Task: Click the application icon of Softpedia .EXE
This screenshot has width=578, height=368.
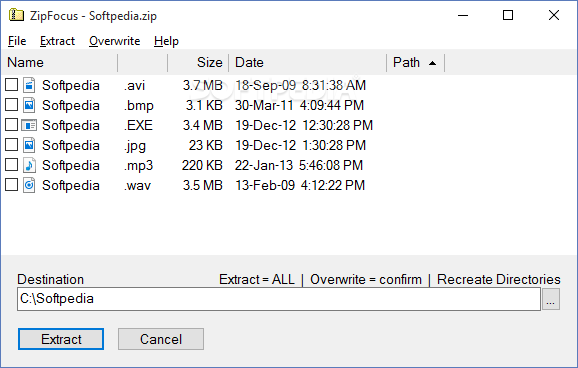Action: point(29,125)
